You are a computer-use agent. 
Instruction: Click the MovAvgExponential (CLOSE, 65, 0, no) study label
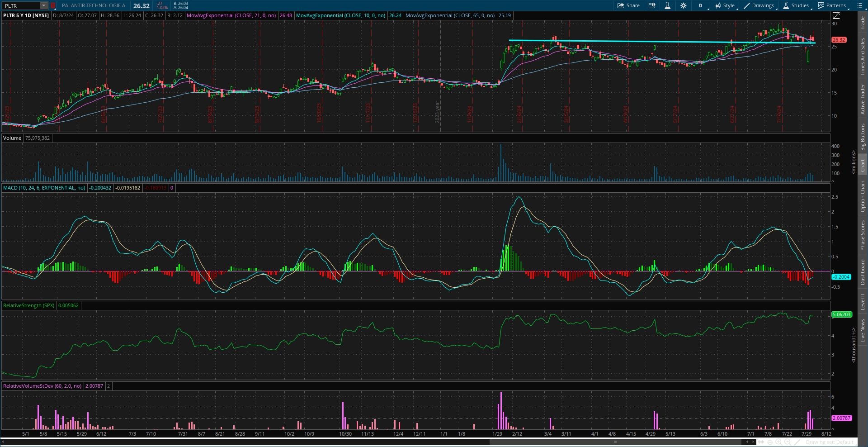pyautogui.click(x=450, y=15)
